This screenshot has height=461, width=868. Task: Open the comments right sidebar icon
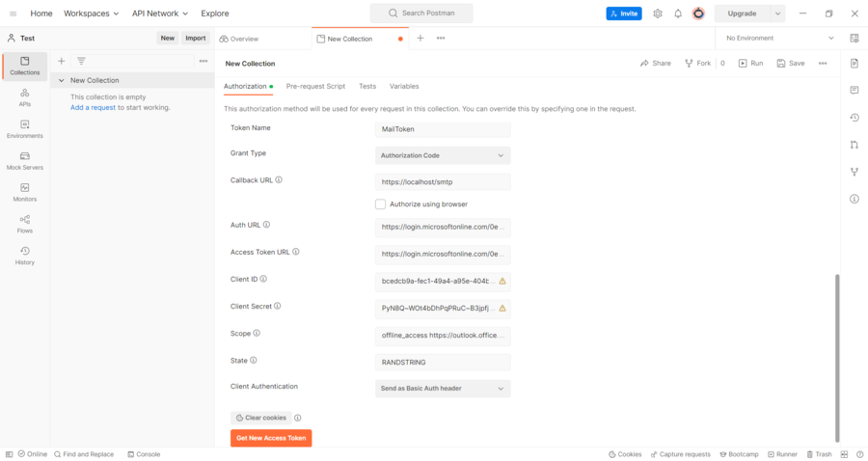[854, 91]
